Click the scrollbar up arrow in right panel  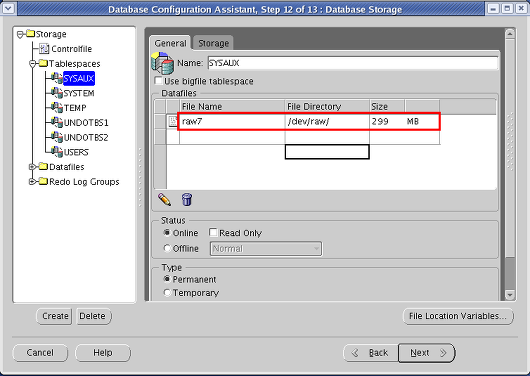coord(510,33)
